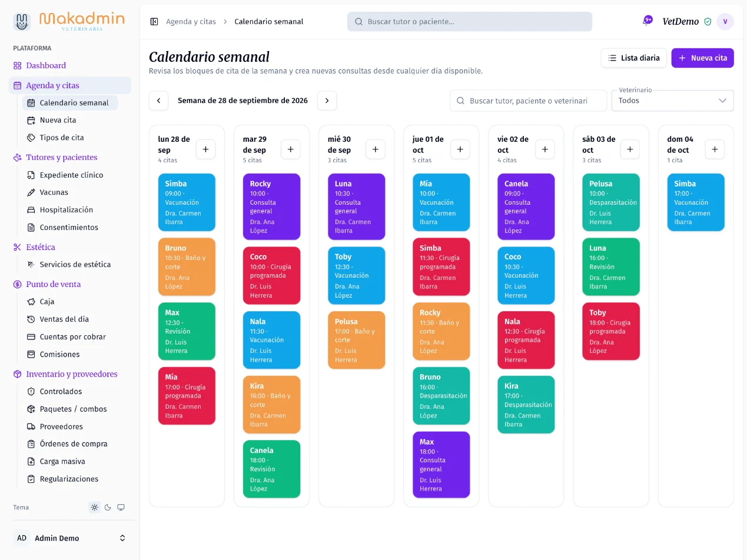The width and height of the screenshot is (747, 560).
Task: Expand the Punto de venta section
Action: (69, 285)
